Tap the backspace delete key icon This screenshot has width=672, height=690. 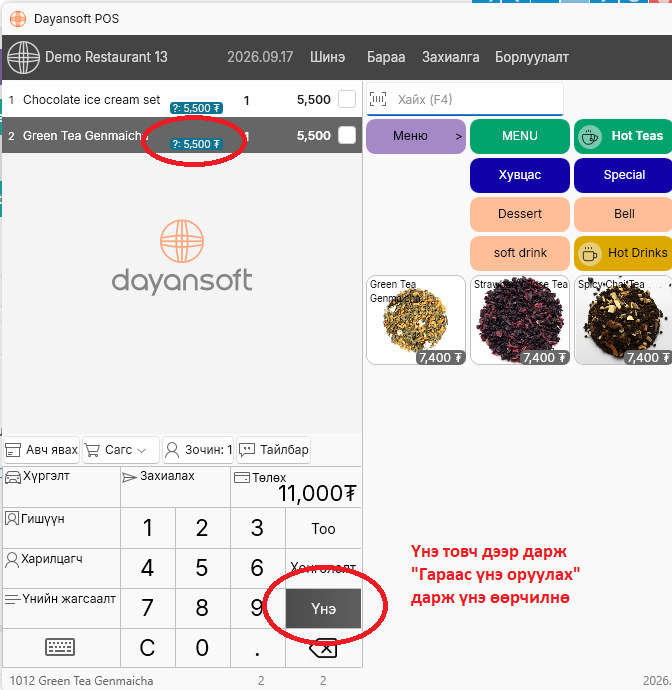point(323,648)
